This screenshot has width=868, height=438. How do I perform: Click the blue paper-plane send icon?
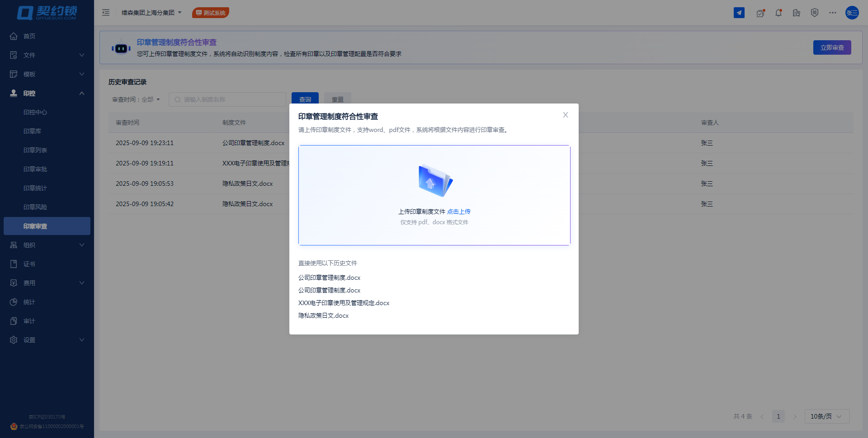pos(739,13)
